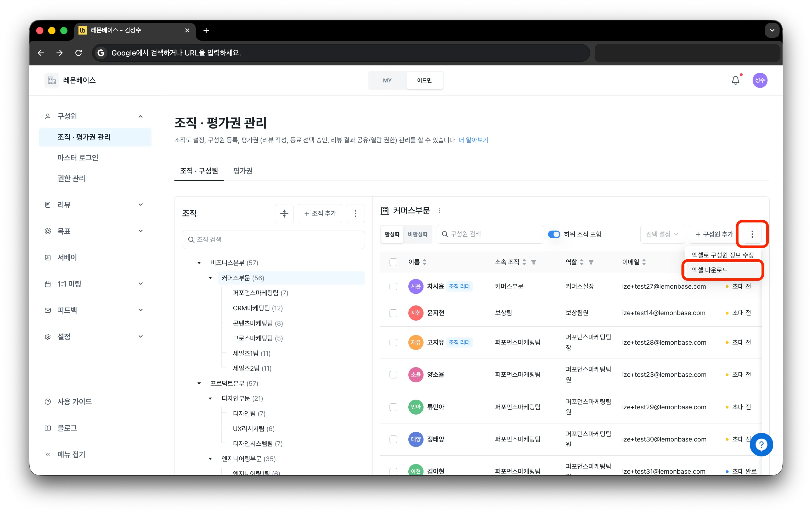
Task: Choose 엑셀로 구성원 정보 수정 menu item
Action: (723, 255)
